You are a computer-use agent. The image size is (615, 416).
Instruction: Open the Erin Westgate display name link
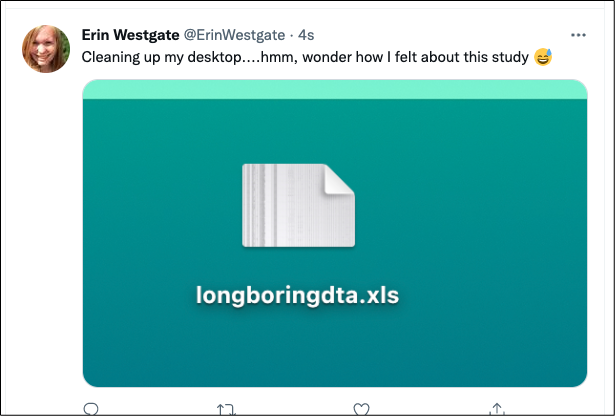130,36
